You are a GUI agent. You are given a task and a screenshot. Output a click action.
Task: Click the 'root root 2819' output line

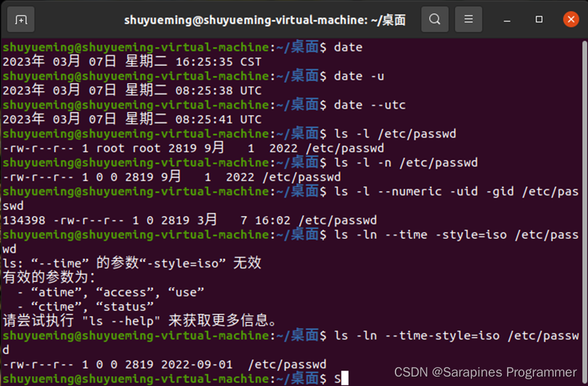pos(193,148)
